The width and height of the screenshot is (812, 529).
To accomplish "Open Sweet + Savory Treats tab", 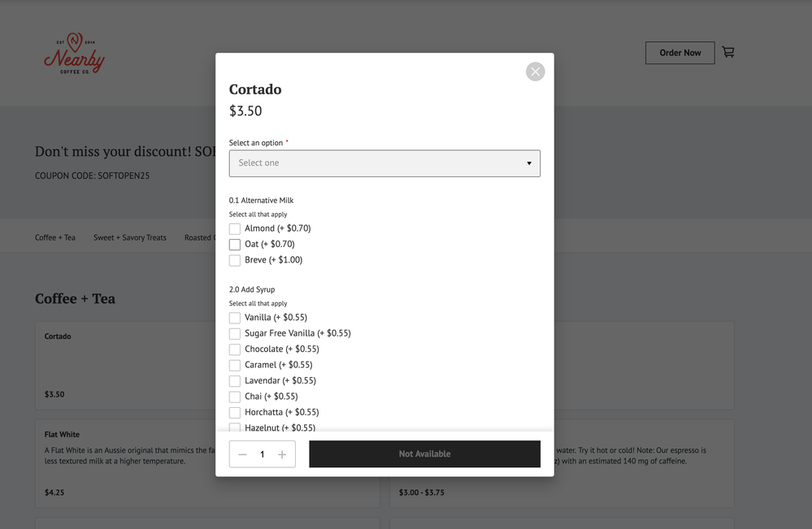I will click(130, 237).
